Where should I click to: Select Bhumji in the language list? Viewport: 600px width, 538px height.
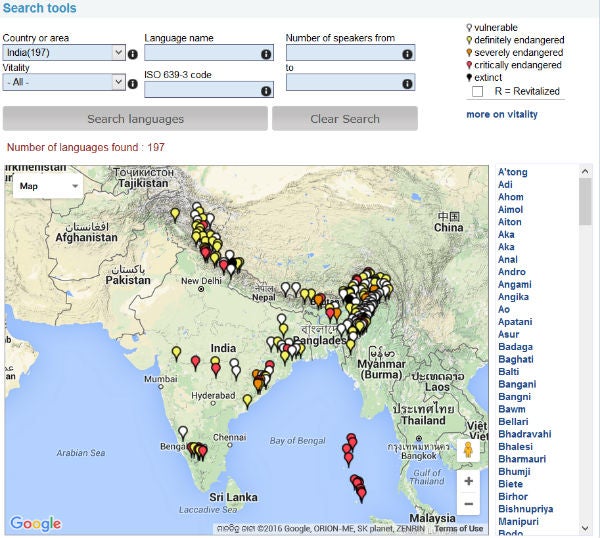pyautogui.click(x=514, y=472)
